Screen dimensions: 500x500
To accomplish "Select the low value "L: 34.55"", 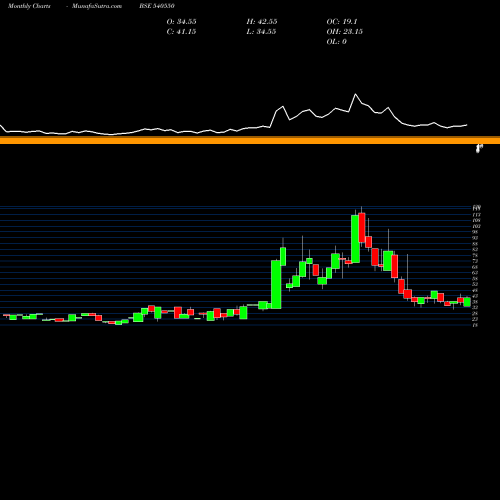I will click(261, 32).
